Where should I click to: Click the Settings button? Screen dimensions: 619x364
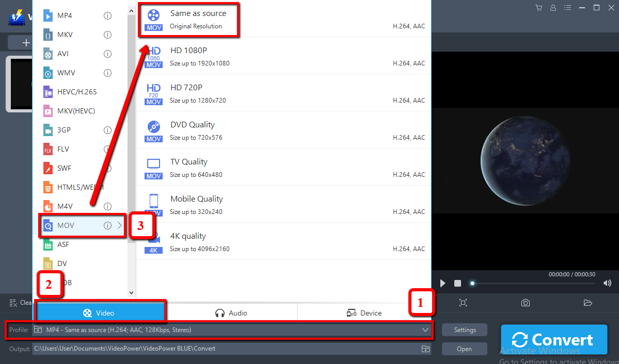(464, 329)
